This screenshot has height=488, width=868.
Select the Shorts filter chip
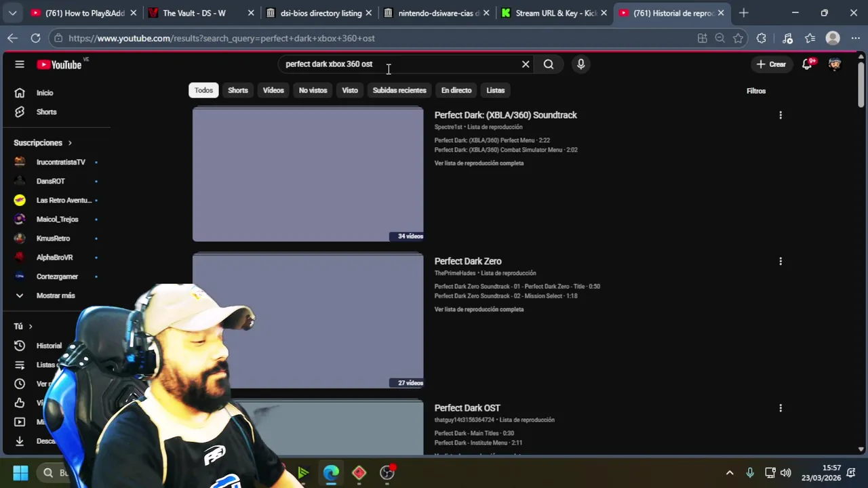coord(238,90)
